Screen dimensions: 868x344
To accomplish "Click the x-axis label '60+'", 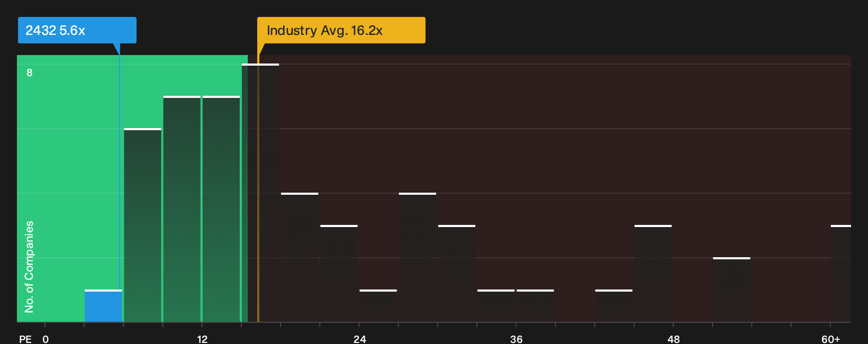I will point(831,339).
